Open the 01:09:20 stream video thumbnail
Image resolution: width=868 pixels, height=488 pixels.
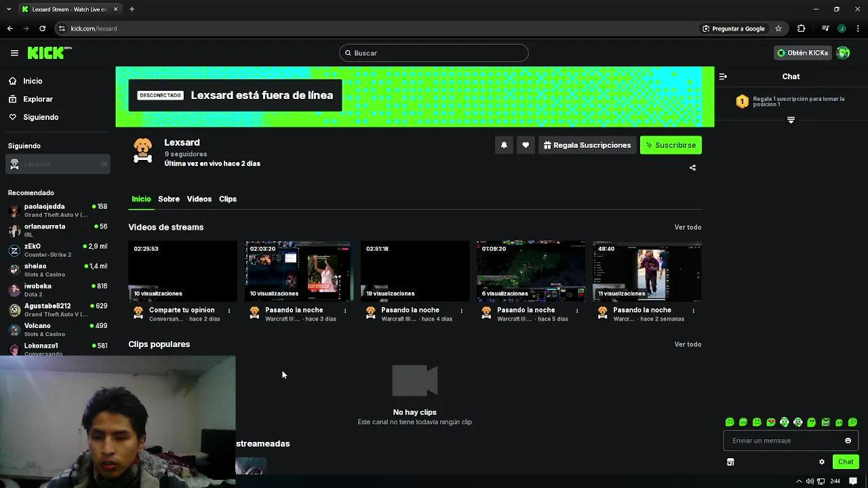click(x=531, y=271)
